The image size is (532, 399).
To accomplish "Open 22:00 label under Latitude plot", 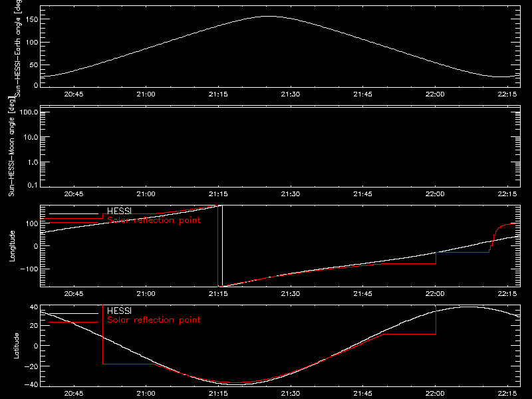I will tap(435, 394).
